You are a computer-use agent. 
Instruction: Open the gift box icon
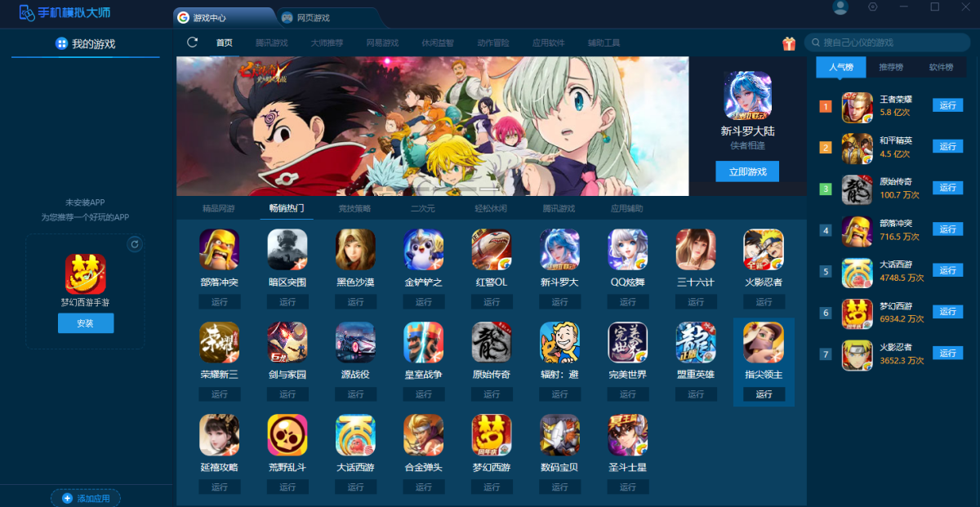click(788, 43)
